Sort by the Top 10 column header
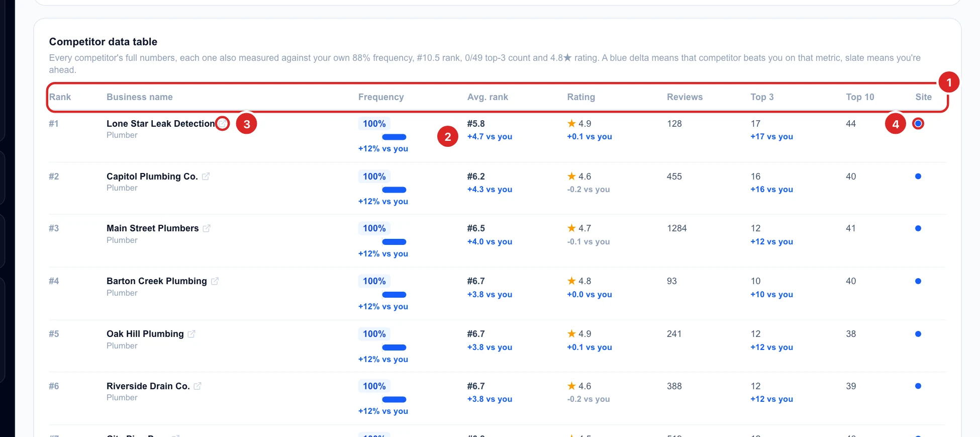 coord(860,97)
